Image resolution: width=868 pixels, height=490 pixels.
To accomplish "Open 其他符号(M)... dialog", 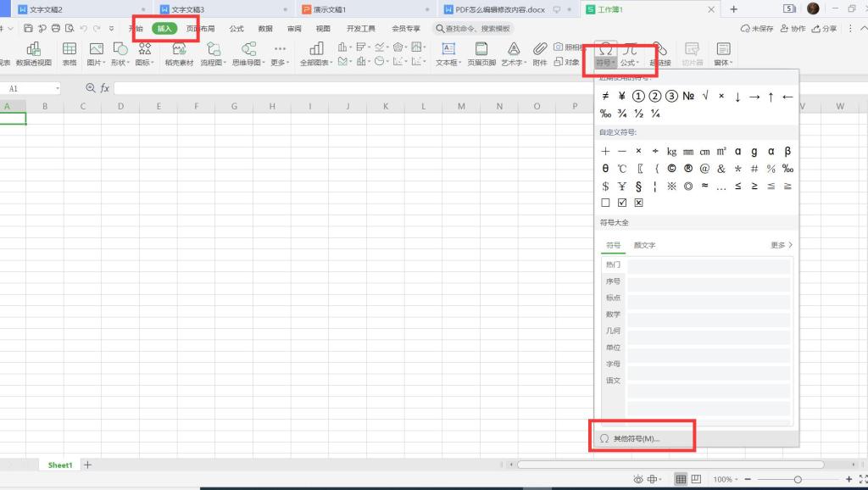I will coord(636,439).
